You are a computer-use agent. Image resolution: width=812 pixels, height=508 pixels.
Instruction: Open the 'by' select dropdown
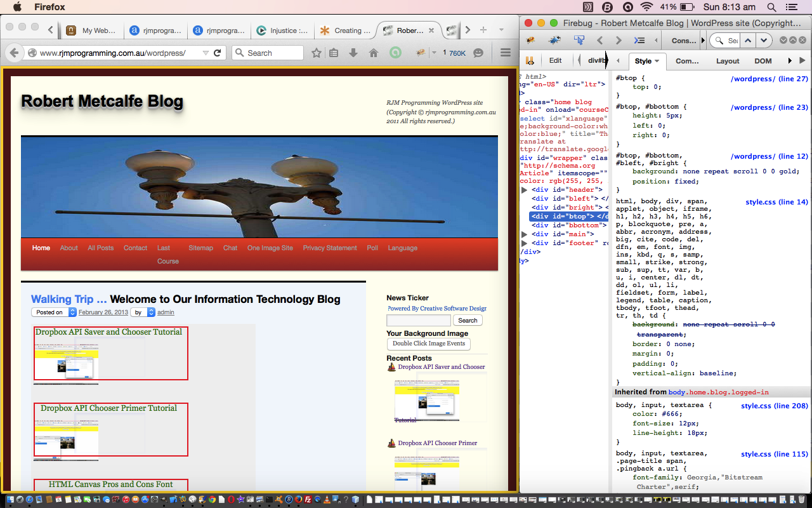point(143,312)
